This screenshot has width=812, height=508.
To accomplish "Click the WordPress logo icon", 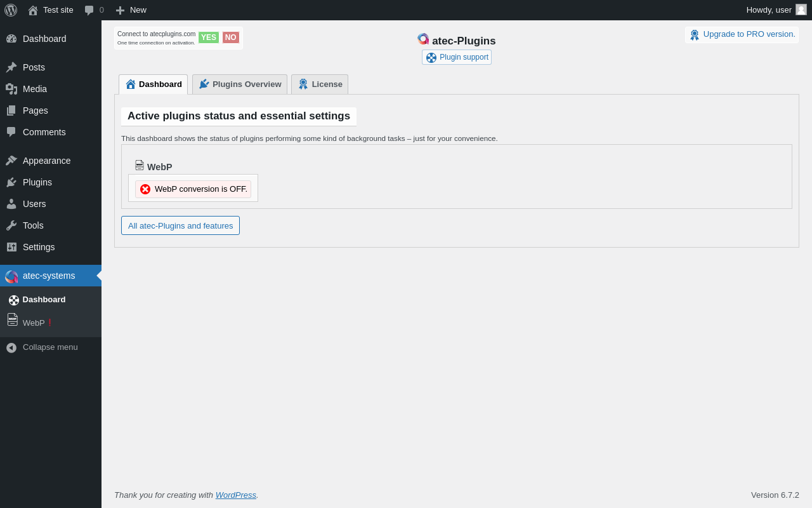I will [11, 10].
